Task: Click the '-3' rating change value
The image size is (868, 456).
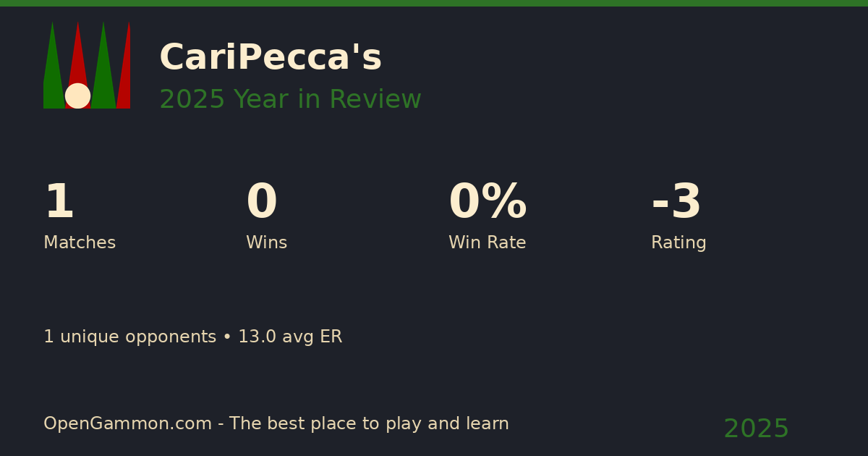Action: click(676, 203)
